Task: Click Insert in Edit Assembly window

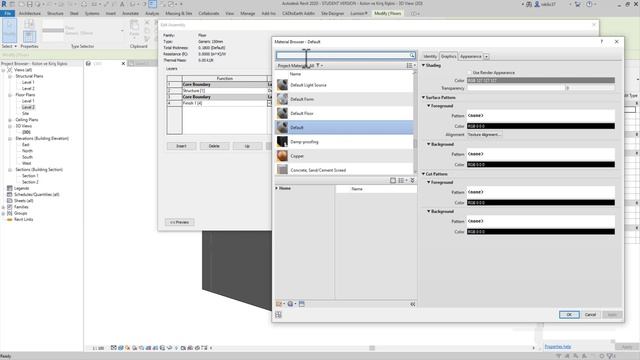Action: [x=181, y=146]
